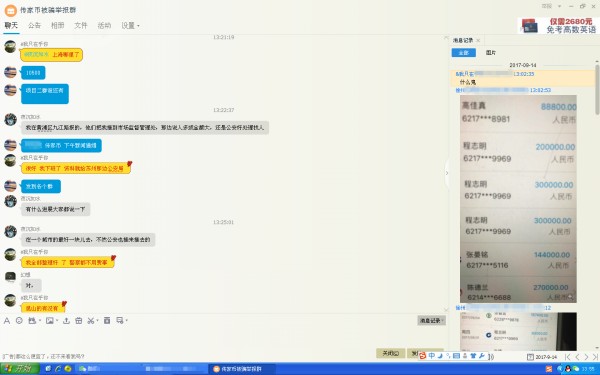Click the group avatar icon in title bar
Image resolution: width=600 pixels, height=375 pixels.
click(x=10, y=10)
